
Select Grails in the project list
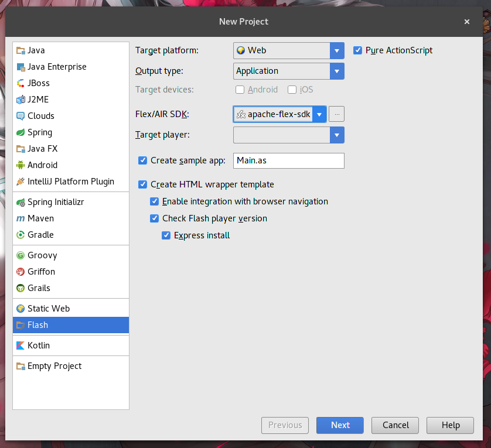71,288
